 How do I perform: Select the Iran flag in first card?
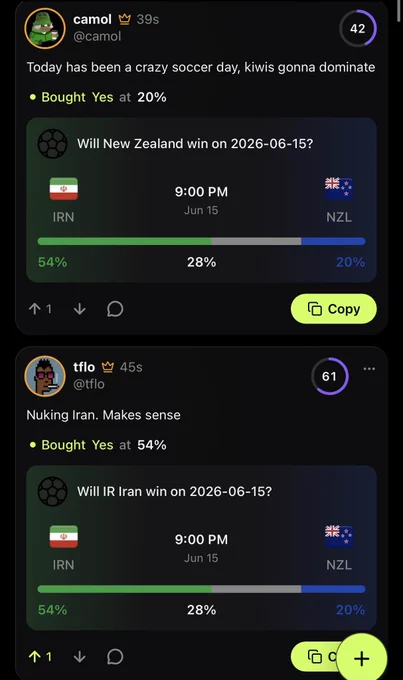point(64,189)
